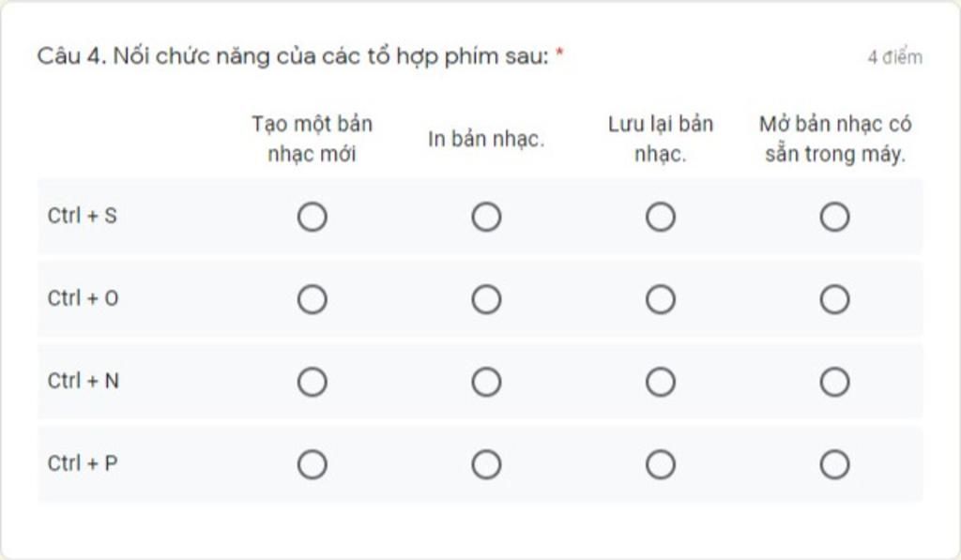Image resolution: width=961 pixels, height=560 pixels.
Task: Click the 'Mở bản nhạc có sẵn trong máy' column header
Action: click(x=834, y=139)
